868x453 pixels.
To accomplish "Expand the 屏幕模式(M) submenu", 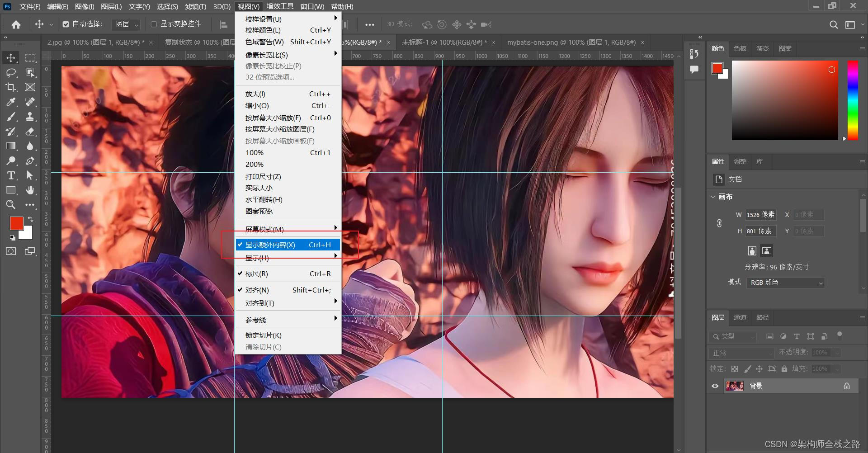I will click(x=288, y=229).
